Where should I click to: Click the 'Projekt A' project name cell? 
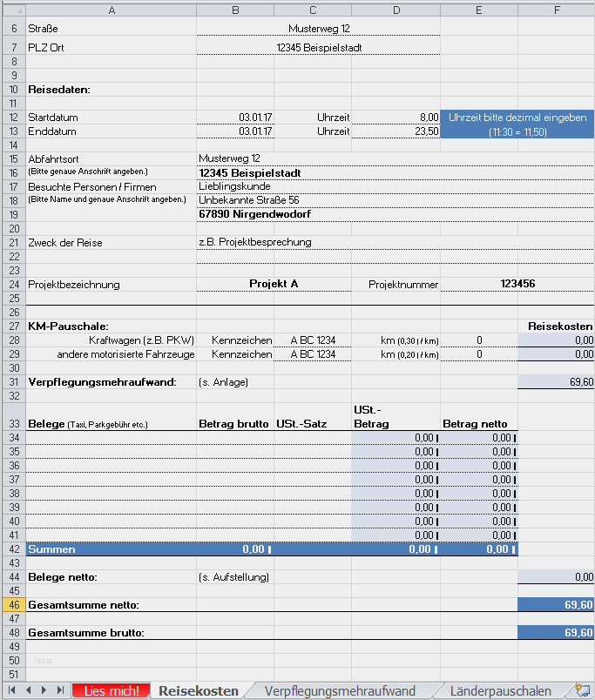274,284
